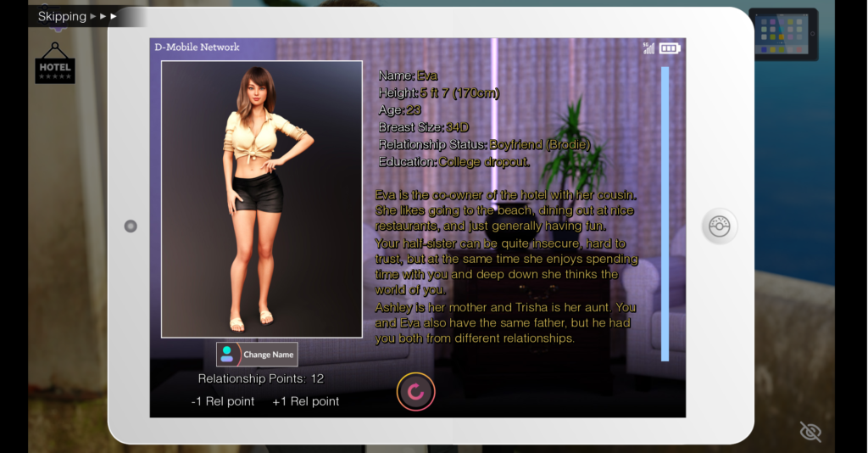Toggle the crossed-out eye hide-interface icon
This screenshot has height=453, width=868.
810,432
